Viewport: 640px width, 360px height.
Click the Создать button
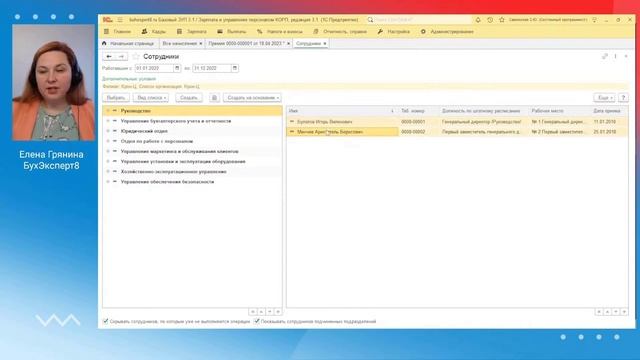pos(189,98)
